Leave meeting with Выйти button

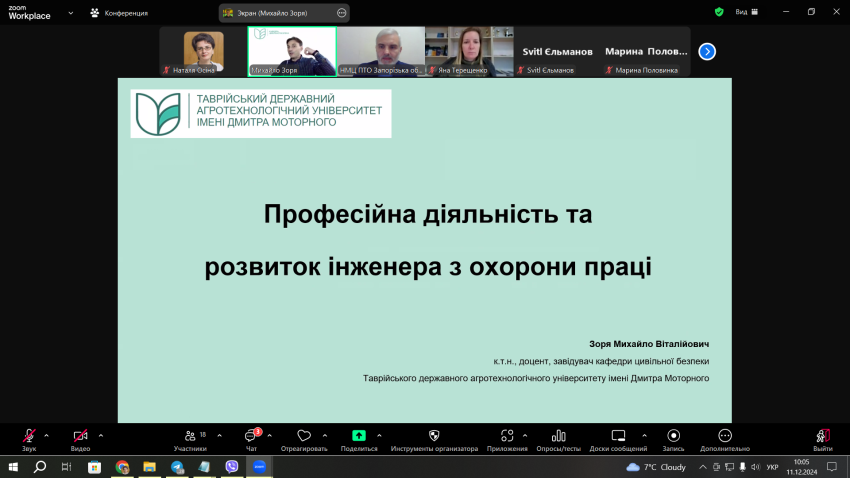click(x=823, y=440)
